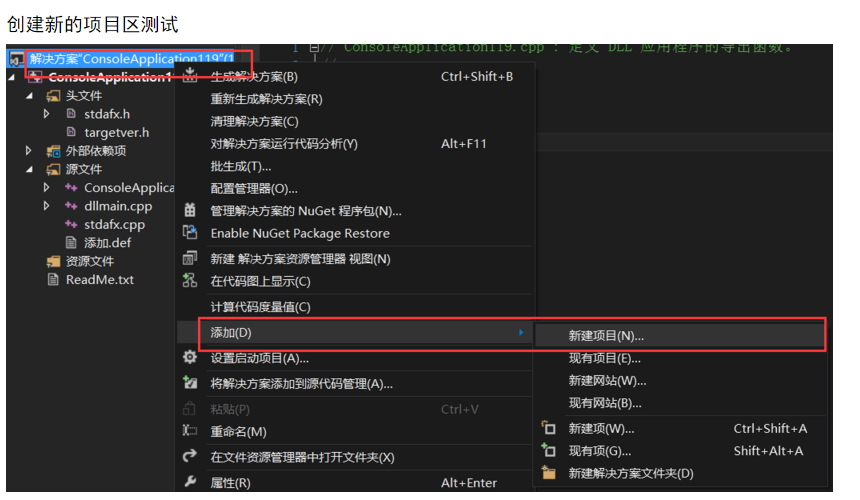The height and width of the screenshot is (500, 860).
Task: Click the 资源文件 folder icon
Action: tap(53, 261)
